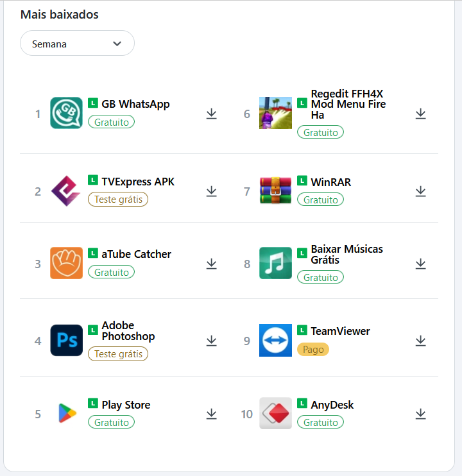The image size is (462, 476).
Task: Open the TVExpress APK title link
Action: pyautogui.click(x=138, y=182)
